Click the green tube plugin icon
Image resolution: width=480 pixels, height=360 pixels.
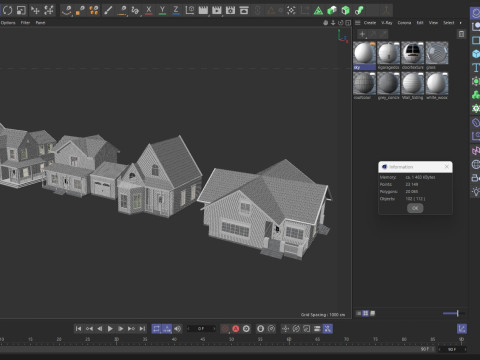pyautogui.click(x=359, y=10)
